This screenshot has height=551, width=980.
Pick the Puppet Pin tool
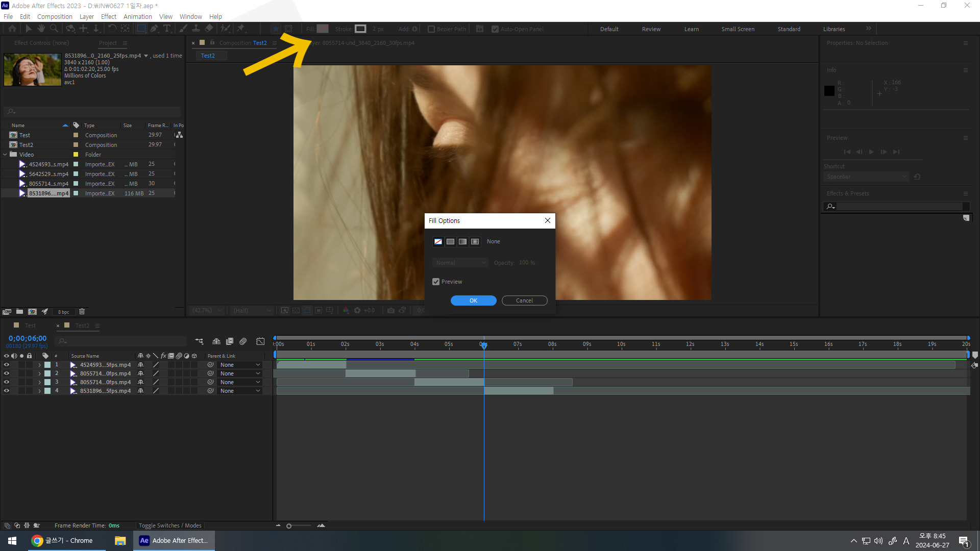pyautogui.click(x=240, y=29)
